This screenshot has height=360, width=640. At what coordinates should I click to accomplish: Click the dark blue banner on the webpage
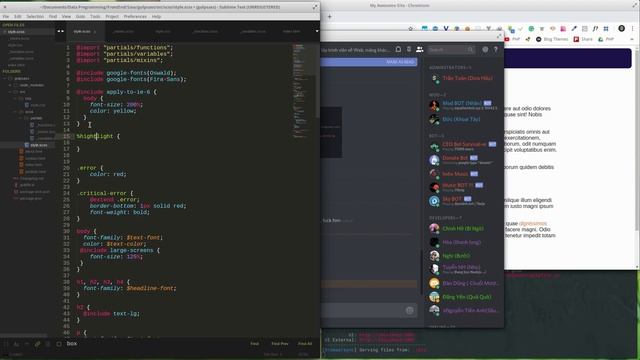[568, 58]
